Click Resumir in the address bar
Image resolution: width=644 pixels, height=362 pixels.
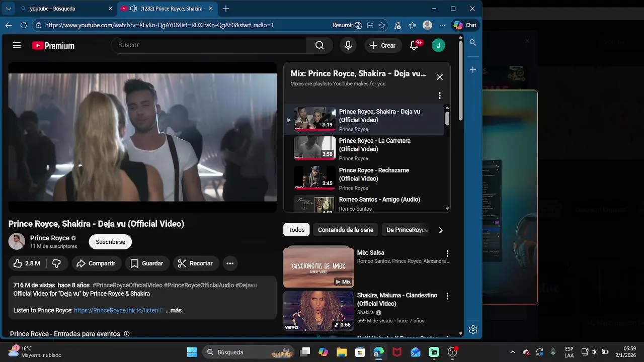tap(347, 25)
